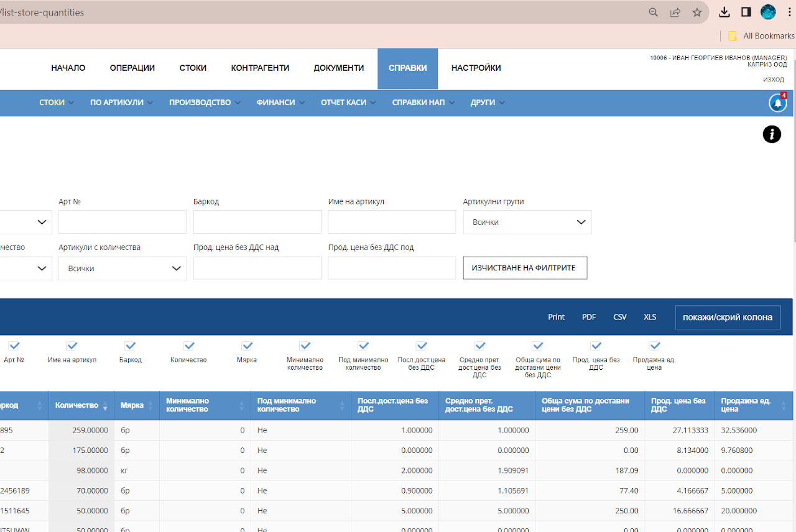Screen dimensions: 796x532
Task: Open the НАСТРОЙКИ main menu
Action: pos(476,68)
